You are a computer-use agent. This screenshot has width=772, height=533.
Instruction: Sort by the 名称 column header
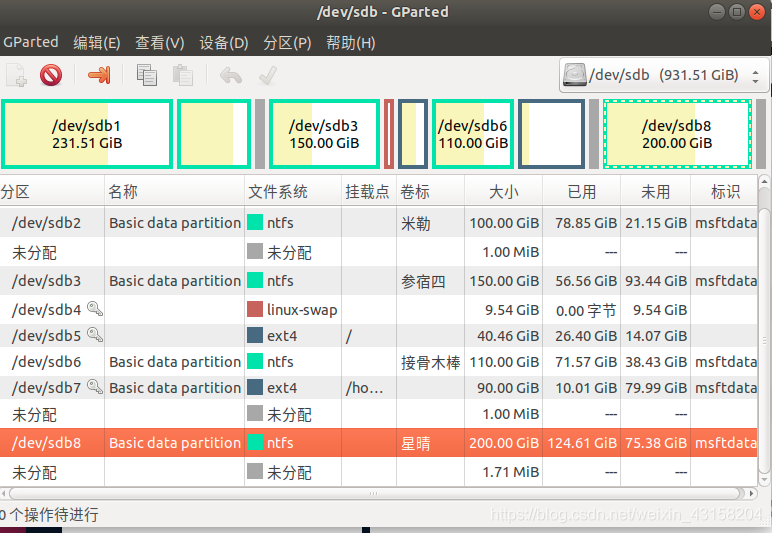click(x=174, y=191)
